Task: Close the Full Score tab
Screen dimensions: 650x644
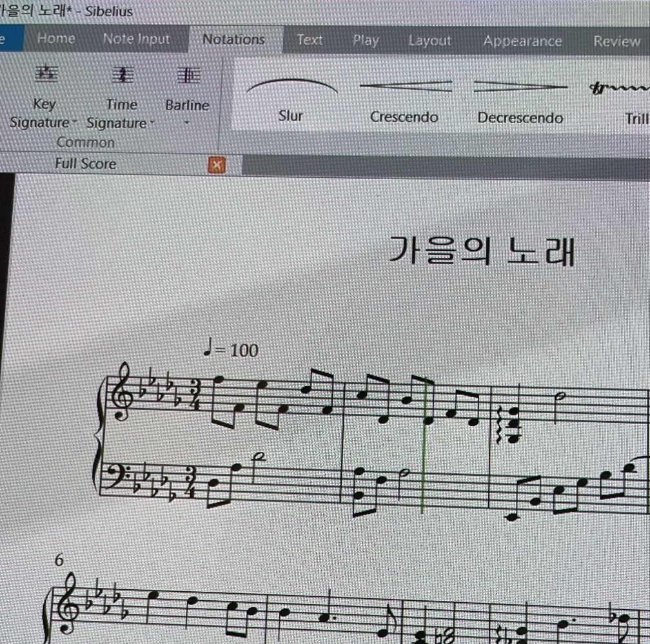Action: coord(217,165)
